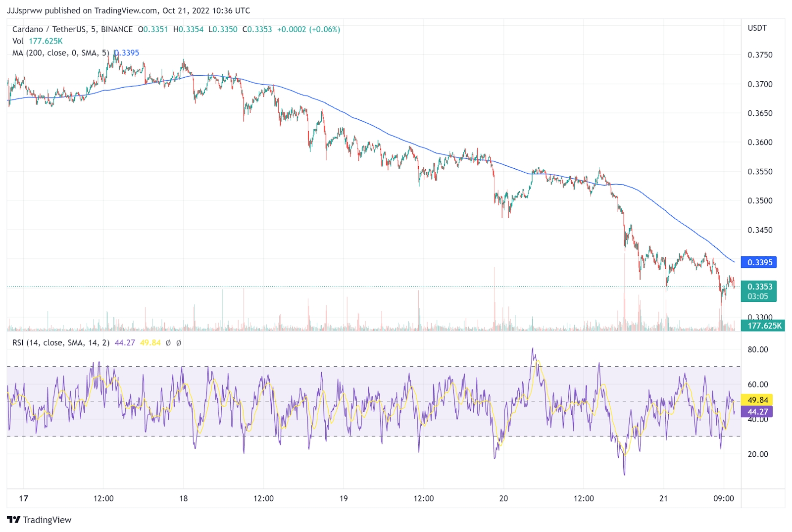The image size is (792, 532).
Task: Select the MA (200, close, 0, SMA, 5) legend
Action: coord(60,53)
